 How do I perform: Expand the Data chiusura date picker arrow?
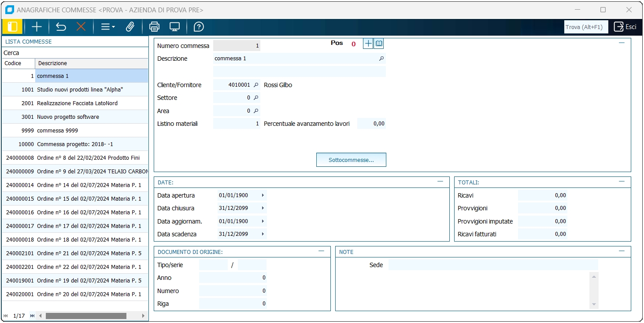coord(263,208)
